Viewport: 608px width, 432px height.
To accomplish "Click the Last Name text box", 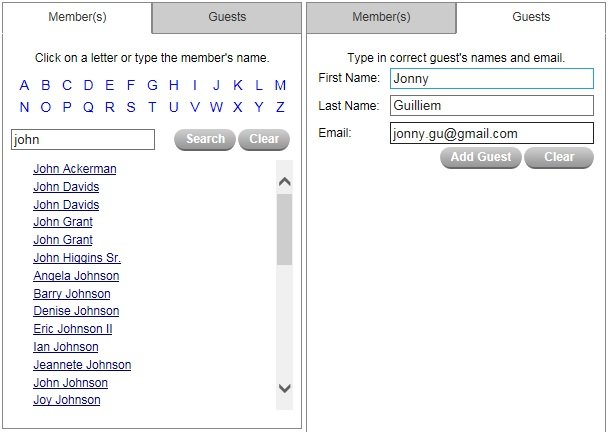I will tap(491, 105).
